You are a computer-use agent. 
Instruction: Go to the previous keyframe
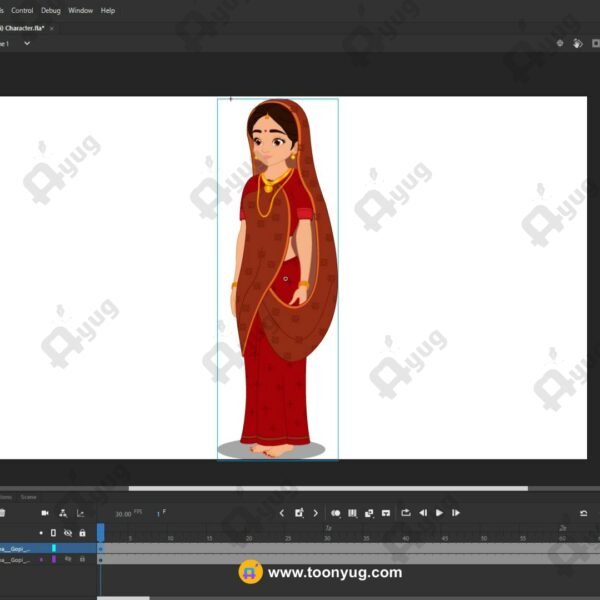(x=282, y=513)
